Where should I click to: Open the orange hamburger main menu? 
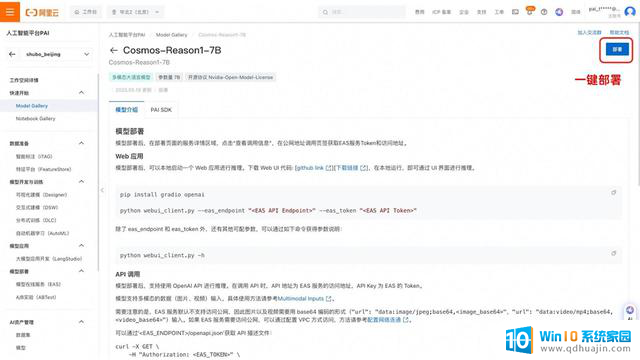click(x=10, y=11)
